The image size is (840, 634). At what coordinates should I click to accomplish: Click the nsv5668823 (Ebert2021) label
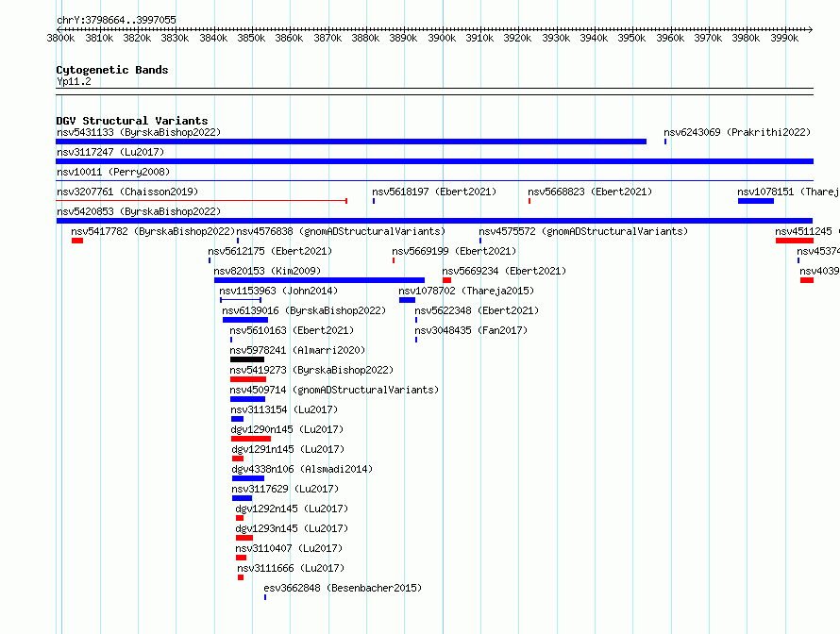(590, 192)
